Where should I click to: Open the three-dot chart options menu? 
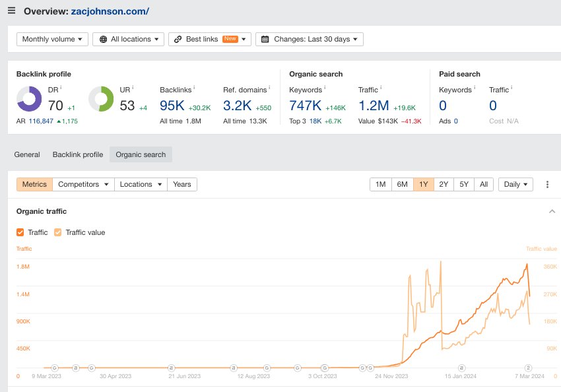coord(547,185)
